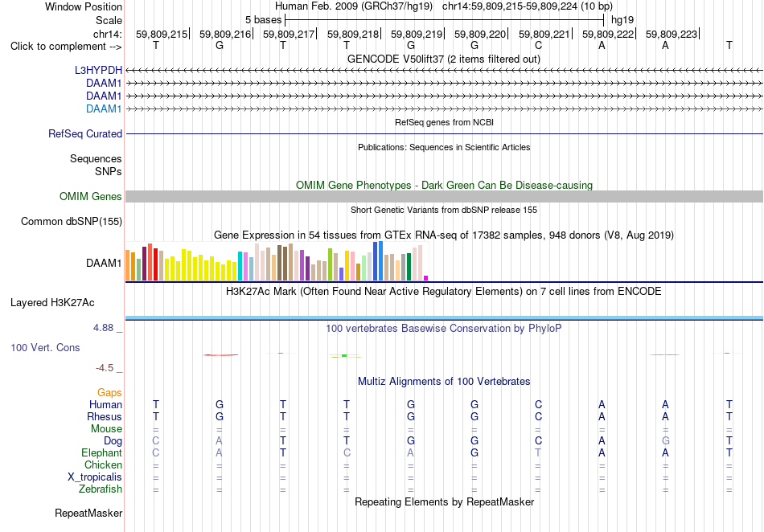
Task: Click the magenta bar in GTEx chart
Action: click(x=426, y=278)
